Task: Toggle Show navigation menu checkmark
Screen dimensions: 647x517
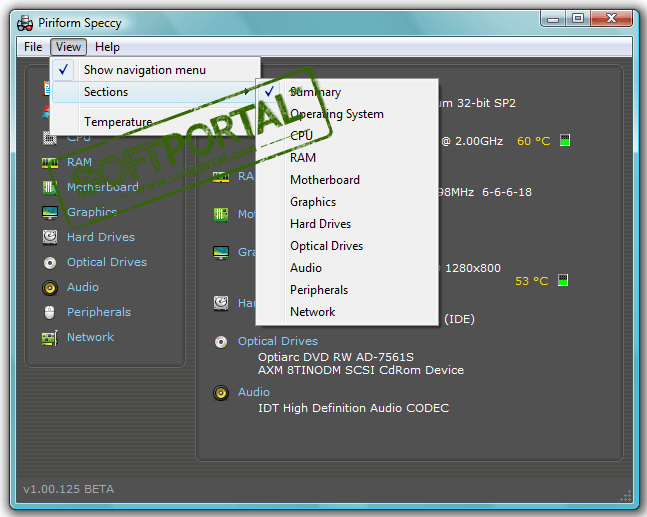Action: [144, 70]
